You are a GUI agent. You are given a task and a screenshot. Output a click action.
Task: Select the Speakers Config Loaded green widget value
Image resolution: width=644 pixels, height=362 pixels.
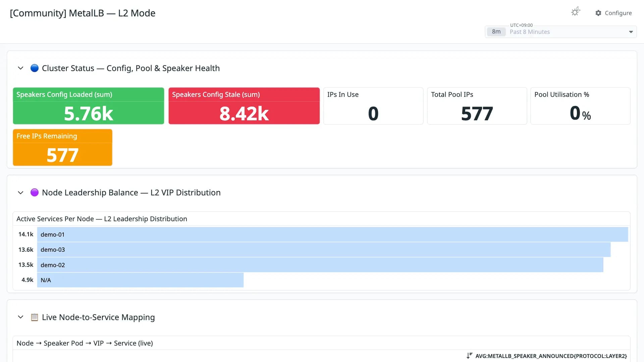click(89, 114)
